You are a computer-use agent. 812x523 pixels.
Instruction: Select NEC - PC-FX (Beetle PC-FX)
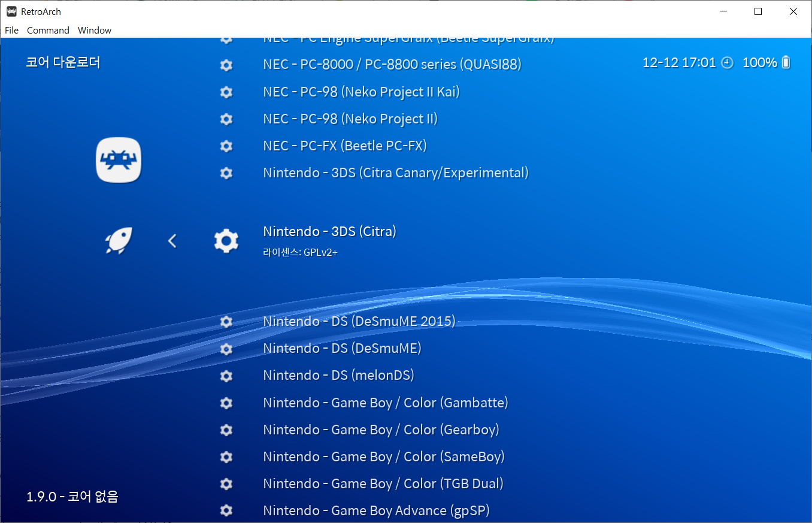point(345,146)
